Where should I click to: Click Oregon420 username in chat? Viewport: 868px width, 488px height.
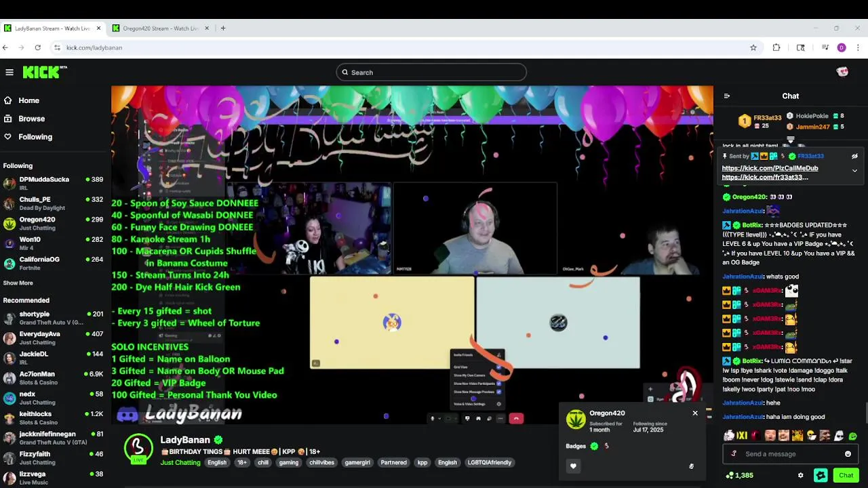pyautogui.click(x=749, y=197)
